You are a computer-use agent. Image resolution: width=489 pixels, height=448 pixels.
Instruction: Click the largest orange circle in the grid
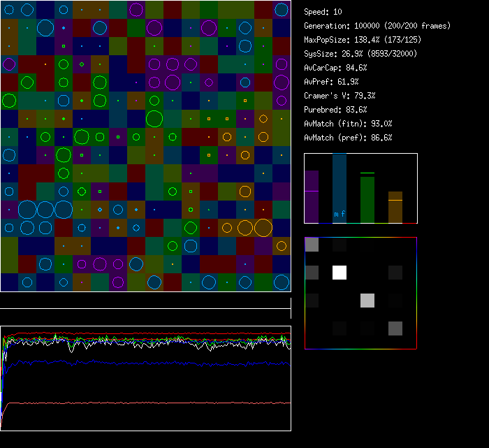coord(263,227)
